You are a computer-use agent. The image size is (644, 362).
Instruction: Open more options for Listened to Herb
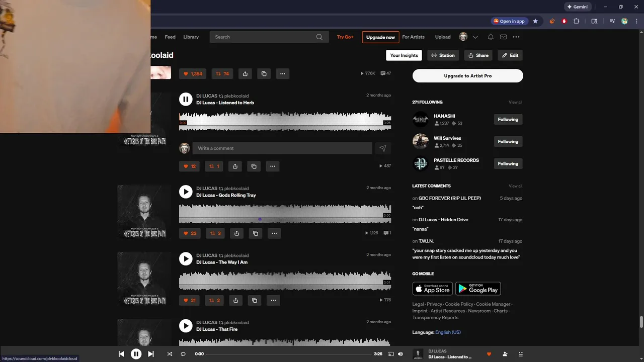click(x=273, y=166)
